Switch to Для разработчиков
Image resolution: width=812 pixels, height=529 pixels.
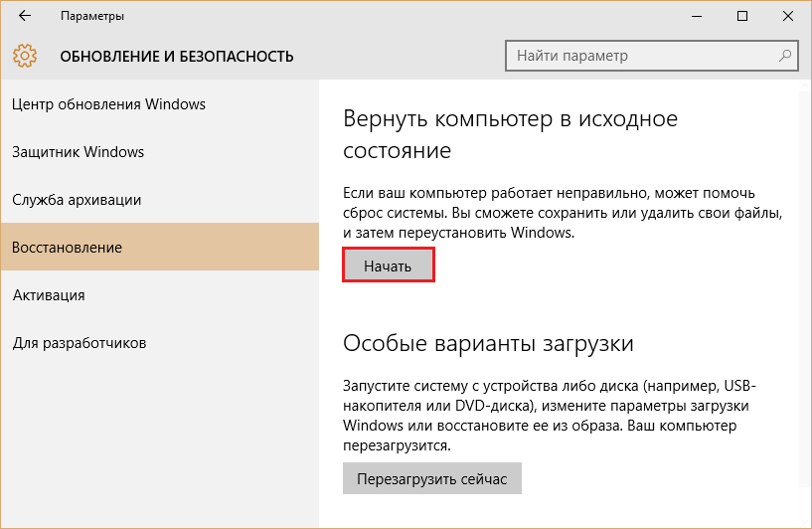pyautogui.click(x=80, y=343)
